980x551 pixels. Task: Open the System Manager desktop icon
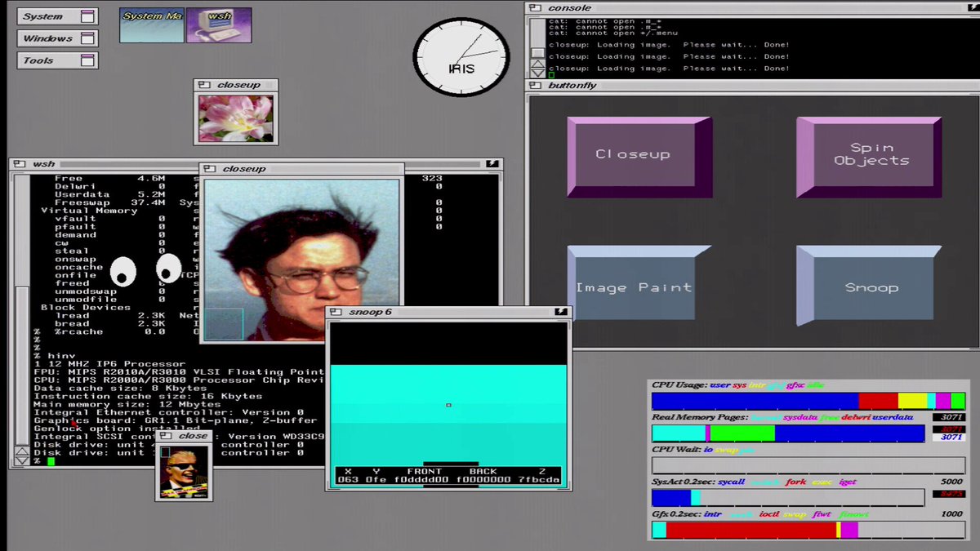(152, 25)
